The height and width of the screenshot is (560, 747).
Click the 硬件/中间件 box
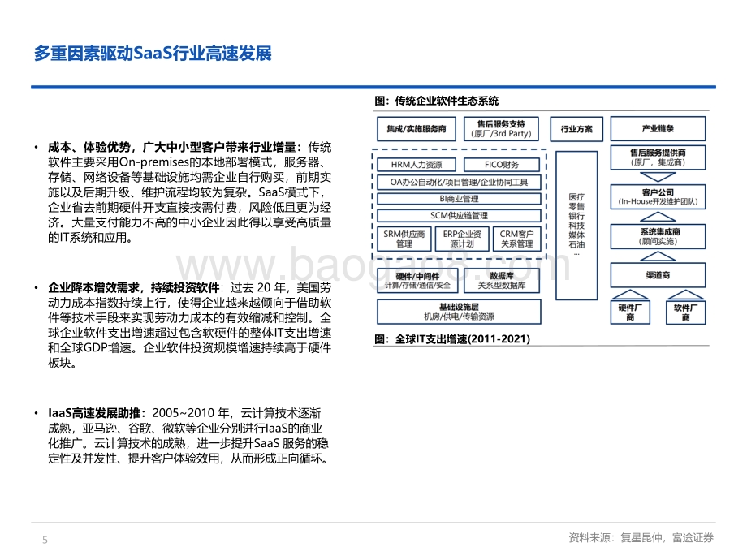point(417,281)
